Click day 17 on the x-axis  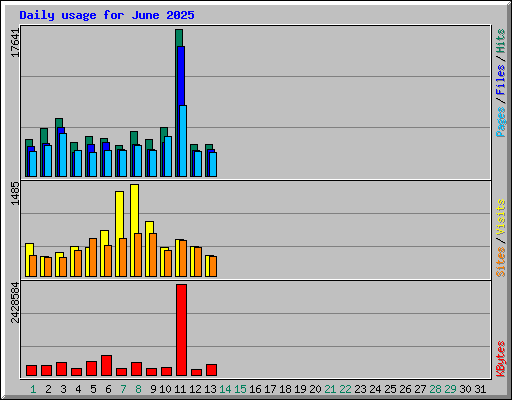pos(270,389)
